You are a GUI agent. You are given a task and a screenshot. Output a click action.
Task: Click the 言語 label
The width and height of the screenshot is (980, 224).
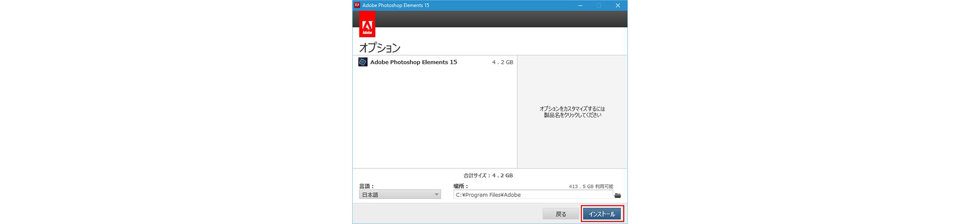pos(366,186)
